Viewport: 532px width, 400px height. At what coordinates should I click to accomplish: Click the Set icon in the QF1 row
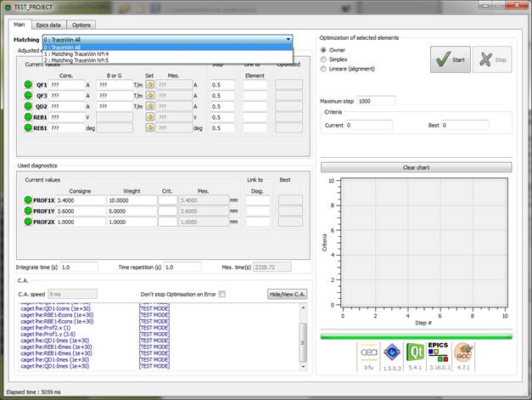pyautogui.click(x=149, y=84)
